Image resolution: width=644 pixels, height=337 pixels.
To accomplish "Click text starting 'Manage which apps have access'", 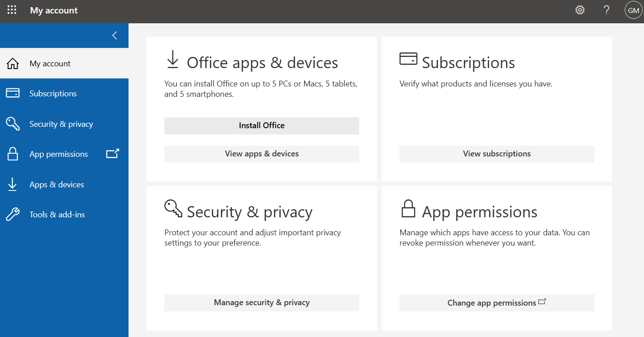I will pyautogui.click(x=494, y=238).
